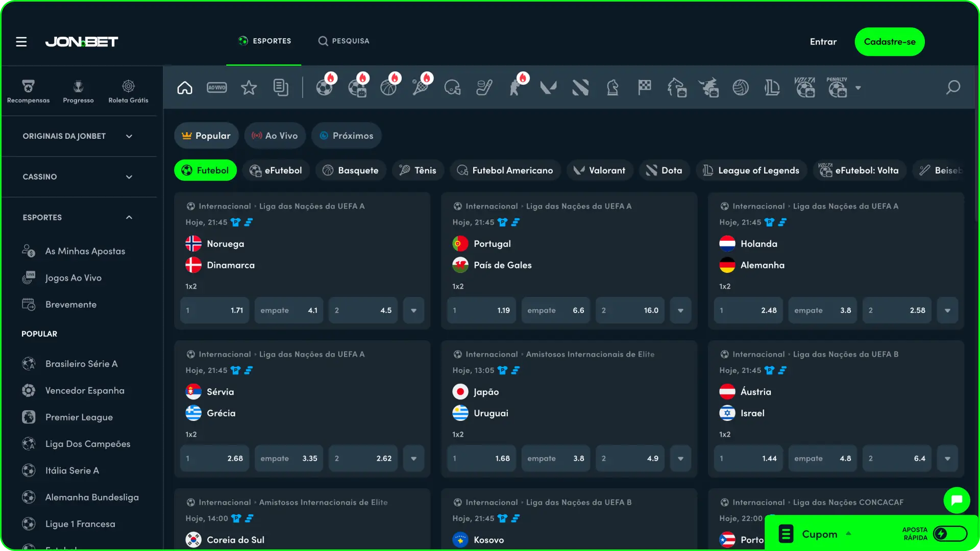This screenshot has width=980, height=551.
Task: Select the Valorant icon in sports bar
Action: click(548, 88)
